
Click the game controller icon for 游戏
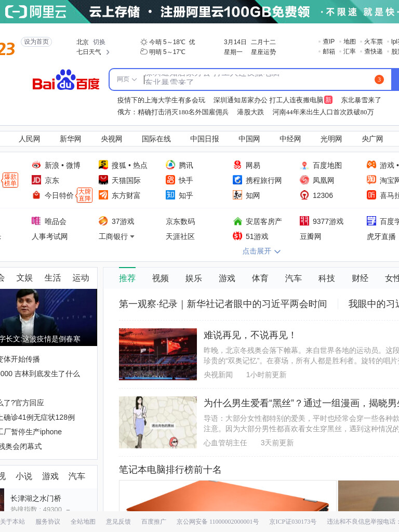(371, 165)
